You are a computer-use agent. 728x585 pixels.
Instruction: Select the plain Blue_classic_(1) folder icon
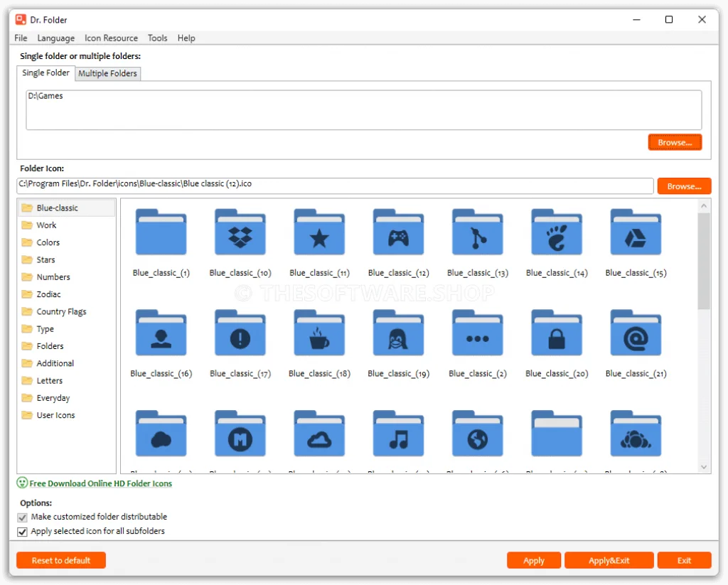[161, 232]
